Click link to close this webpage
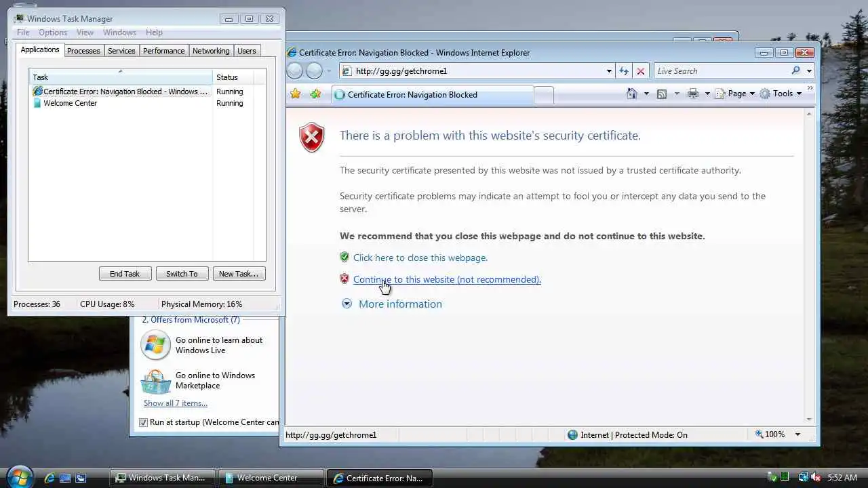 [x=420, y=258]
